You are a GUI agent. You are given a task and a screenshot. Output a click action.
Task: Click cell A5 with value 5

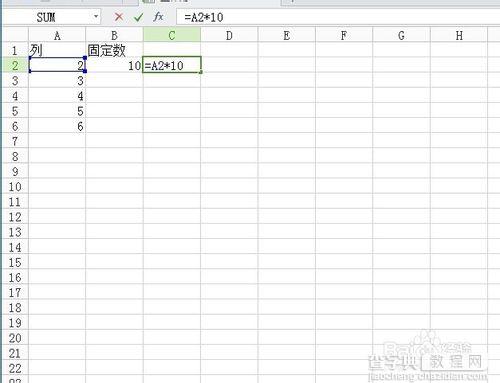(x=57, y=111)
